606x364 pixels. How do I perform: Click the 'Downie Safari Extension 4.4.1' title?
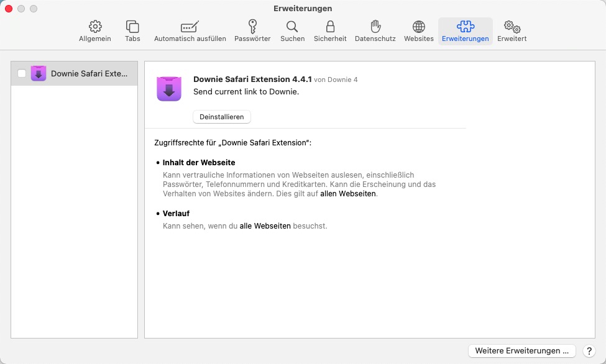[252, 80]
